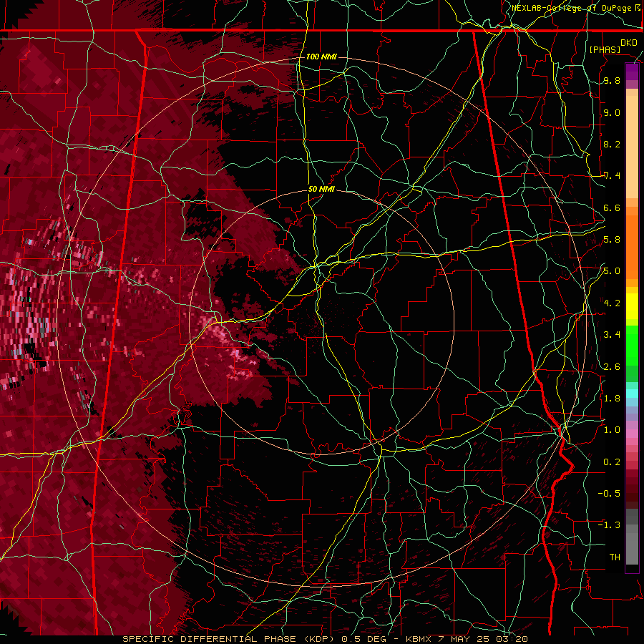Select the 4.2 value on the color scale
The height and width of the screenshot is (644, 644).
(612, 303)
